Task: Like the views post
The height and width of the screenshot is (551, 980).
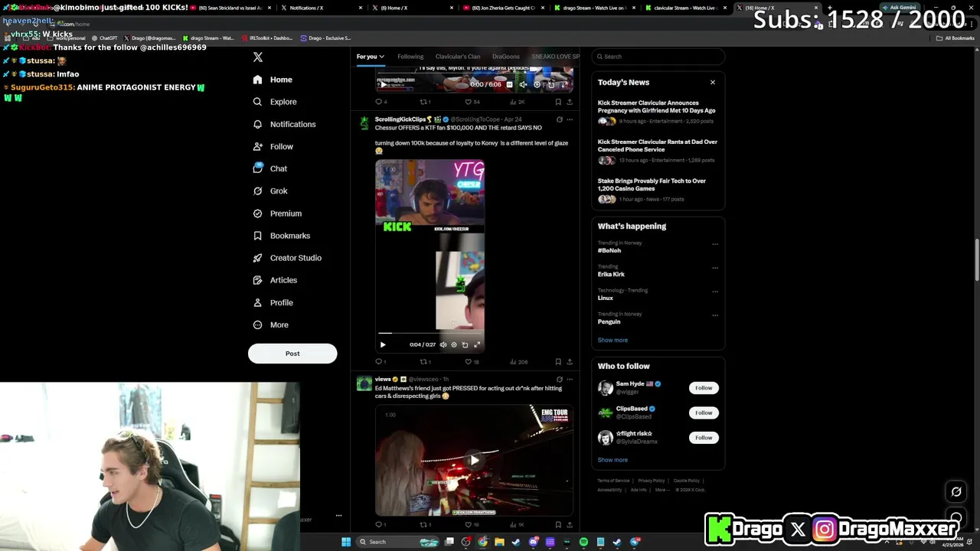Action: (472, 525)
